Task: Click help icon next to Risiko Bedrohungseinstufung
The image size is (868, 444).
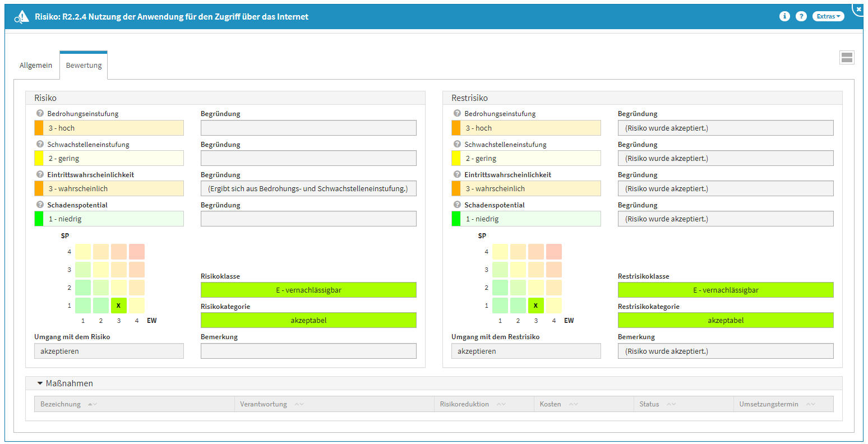Action: tap(40, 113)
